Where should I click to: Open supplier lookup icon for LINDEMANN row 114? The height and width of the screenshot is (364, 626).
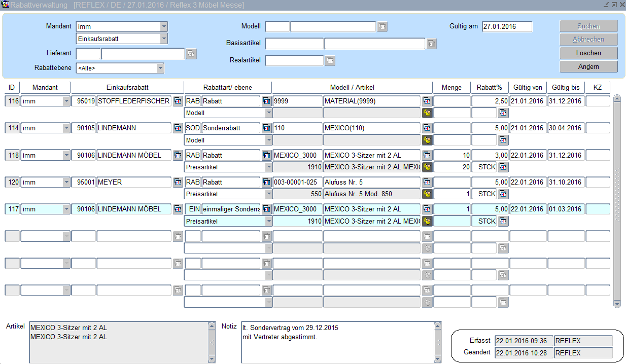pos(178,128)
